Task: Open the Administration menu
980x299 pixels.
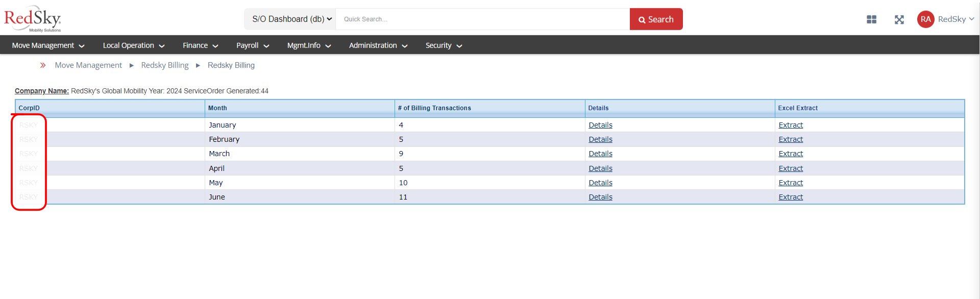Action: pyautogui.click(x=378, y=45)
